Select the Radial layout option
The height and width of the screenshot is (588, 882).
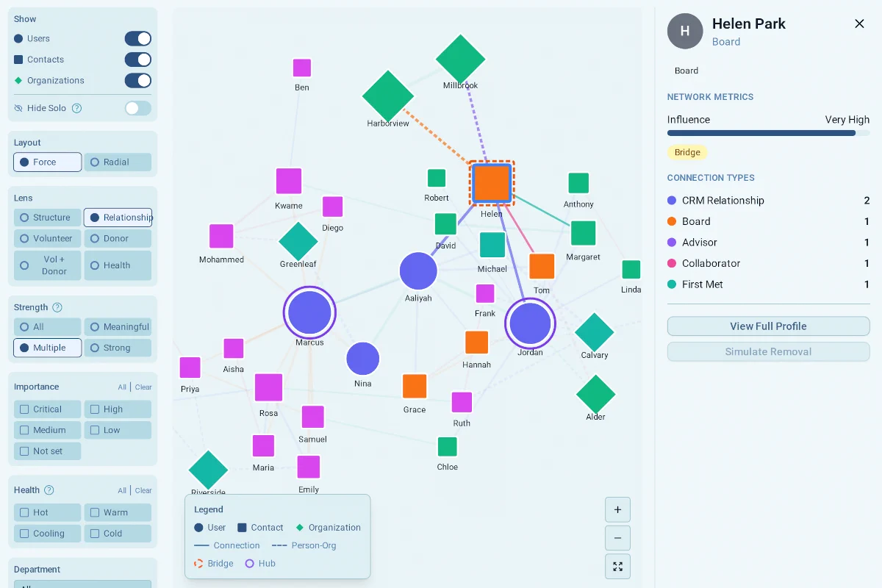pos(118,162)
